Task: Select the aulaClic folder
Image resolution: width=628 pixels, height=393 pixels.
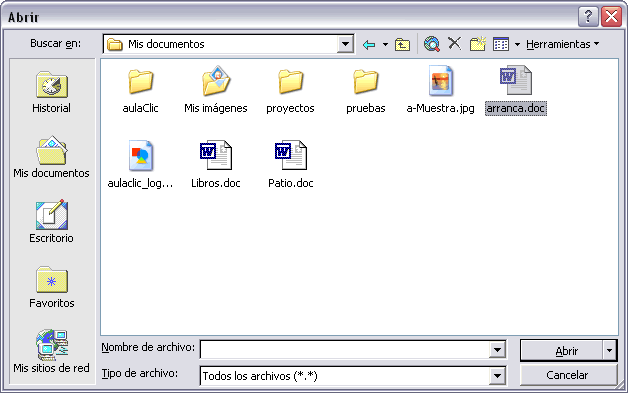Action: tap(140, 91)
